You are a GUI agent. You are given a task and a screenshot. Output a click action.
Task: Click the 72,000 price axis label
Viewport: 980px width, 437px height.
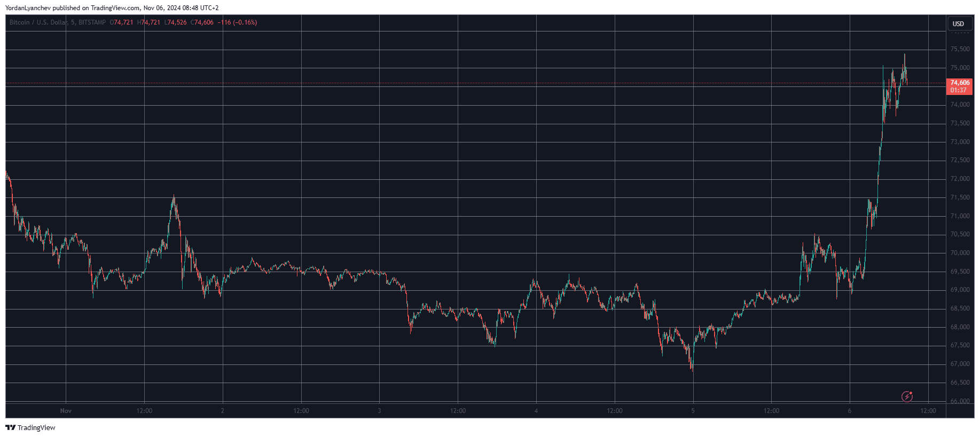960,179
